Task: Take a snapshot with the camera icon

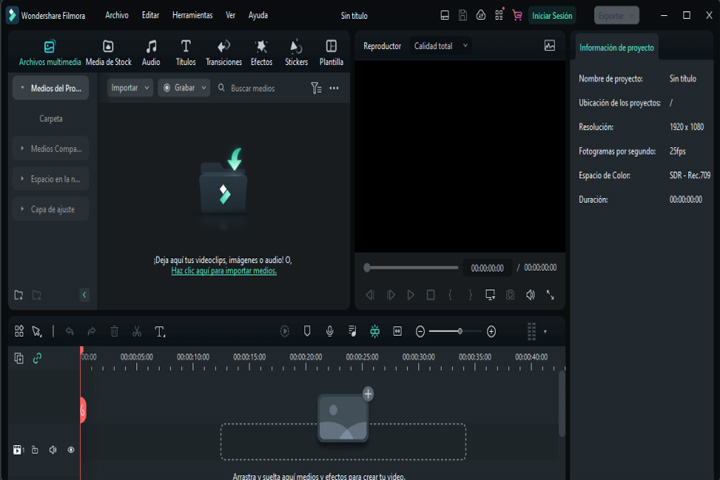Action: (510, 295)
